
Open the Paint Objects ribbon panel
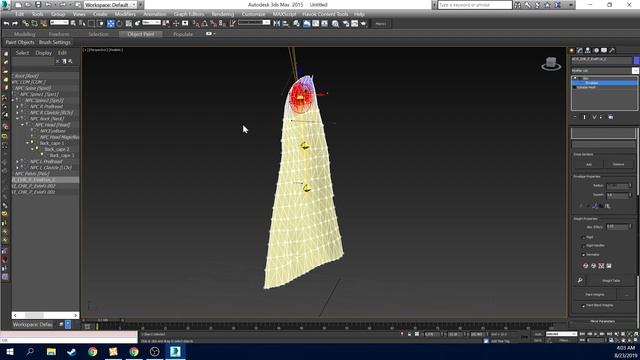coord(20,42)
